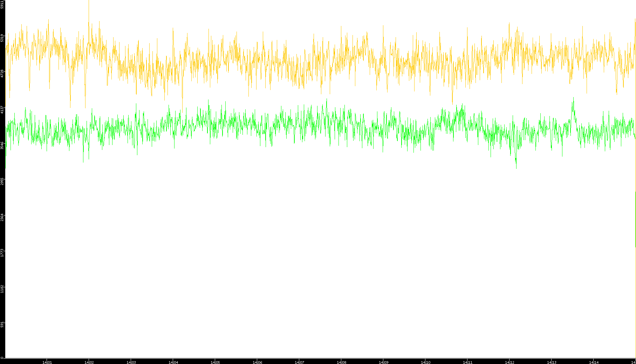Click the 14:06 time axis label
The width and height of the screenshot is (636, 364).
click(257, 362)
